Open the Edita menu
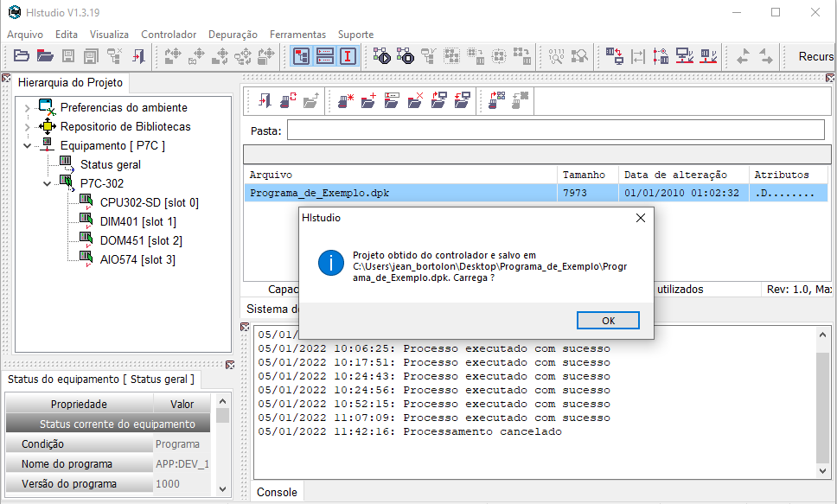 point(67,35)
